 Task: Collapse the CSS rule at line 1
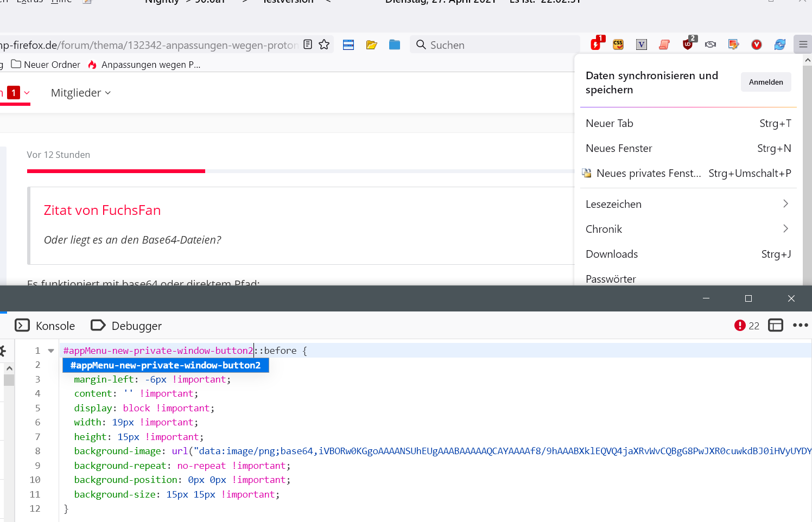[51, 351]
